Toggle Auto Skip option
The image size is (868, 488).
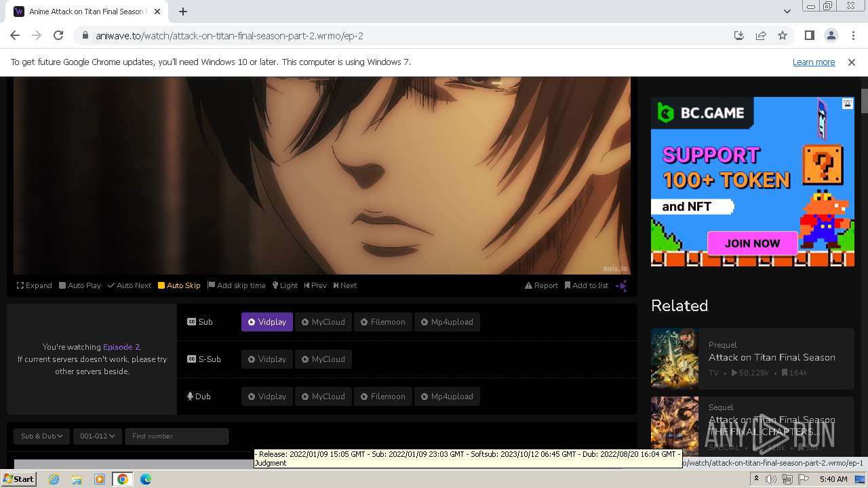click(x=179, y=285)
